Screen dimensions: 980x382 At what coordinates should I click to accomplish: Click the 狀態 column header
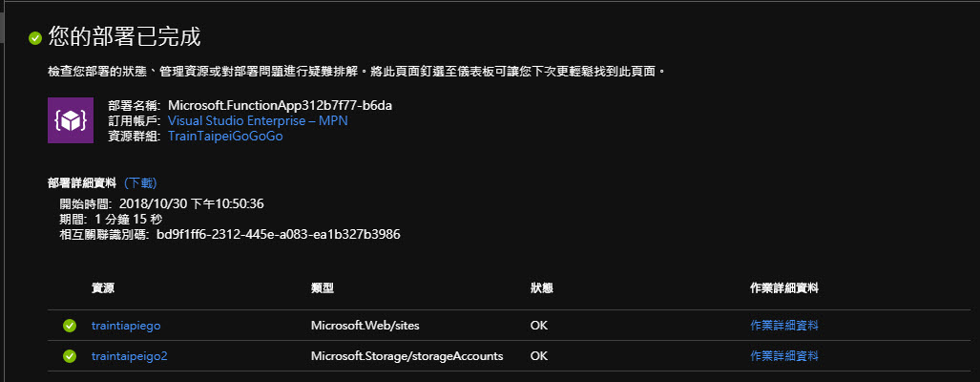click(542, 287)
